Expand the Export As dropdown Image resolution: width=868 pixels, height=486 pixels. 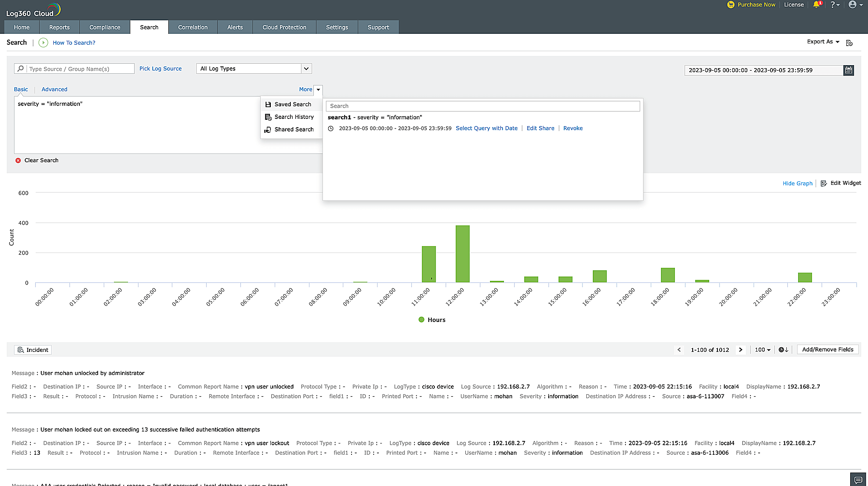pos(823,42)
